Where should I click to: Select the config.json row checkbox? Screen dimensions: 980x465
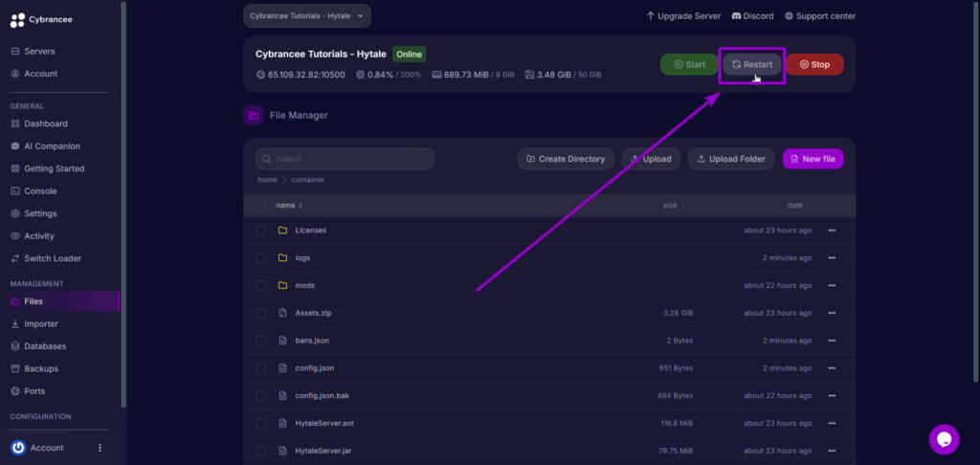pos(261,368)
